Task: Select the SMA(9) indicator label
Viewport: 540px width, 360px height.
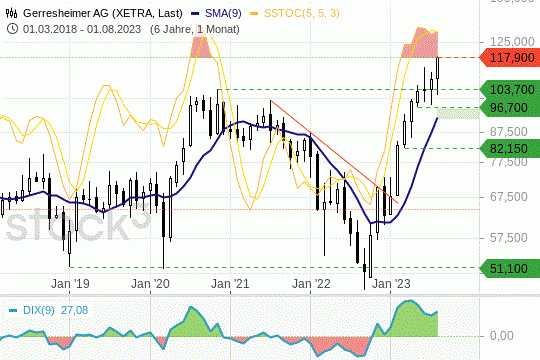Action: 223,13
